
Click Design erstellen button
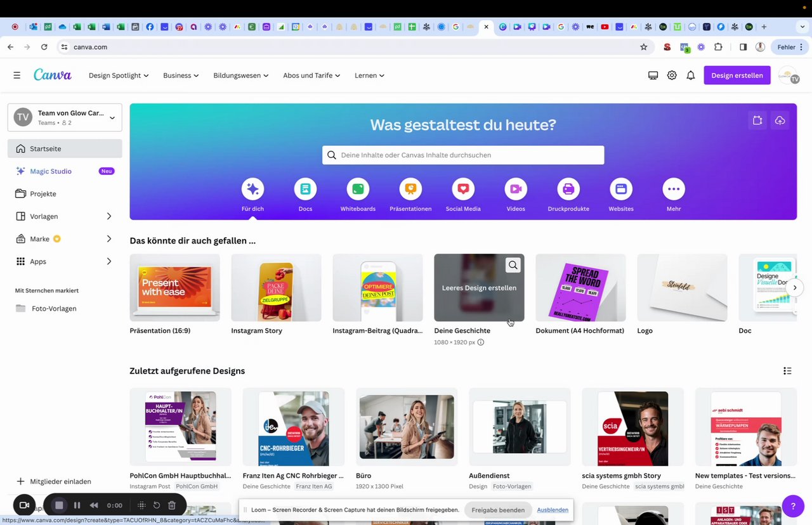737,75
